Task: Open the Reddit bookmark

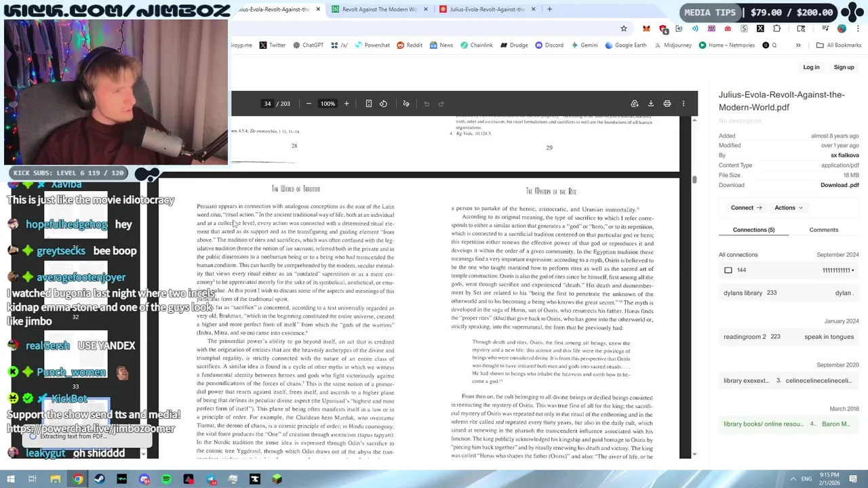Action: pyautogui.click(x=410, y=45)
